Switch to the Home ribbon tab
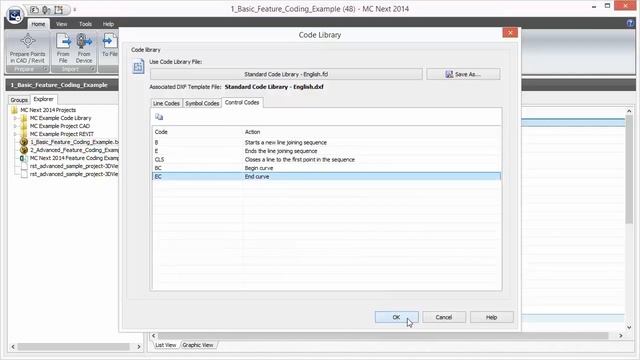640x360 pixels. coord(38,24)
